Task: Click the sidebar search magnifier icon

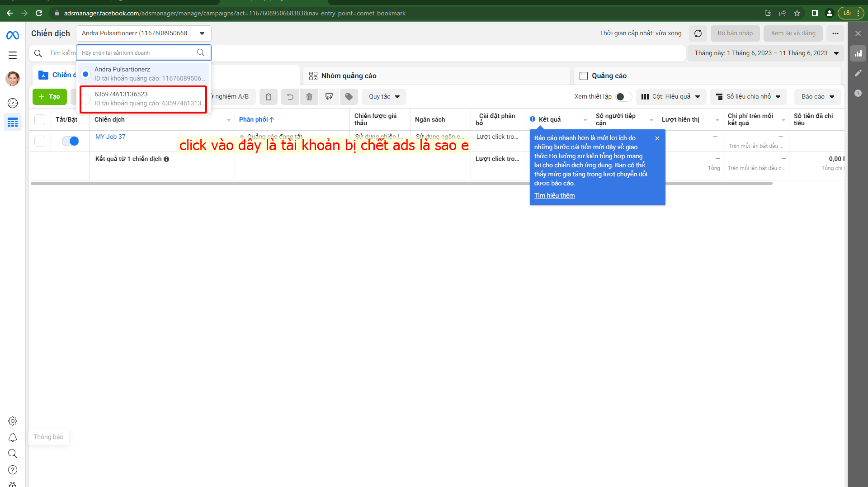Action: pos(13,454)
